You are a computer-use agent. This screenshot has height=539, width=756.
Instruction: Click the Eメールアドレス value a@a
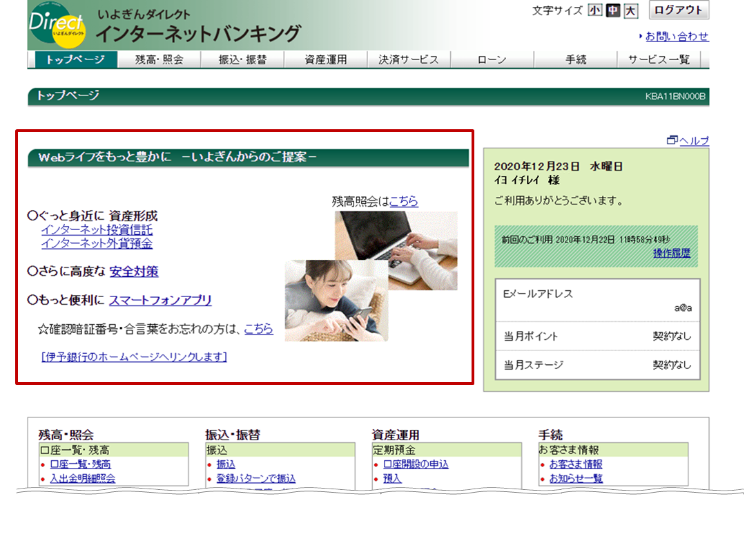click(x=684, y=308)
